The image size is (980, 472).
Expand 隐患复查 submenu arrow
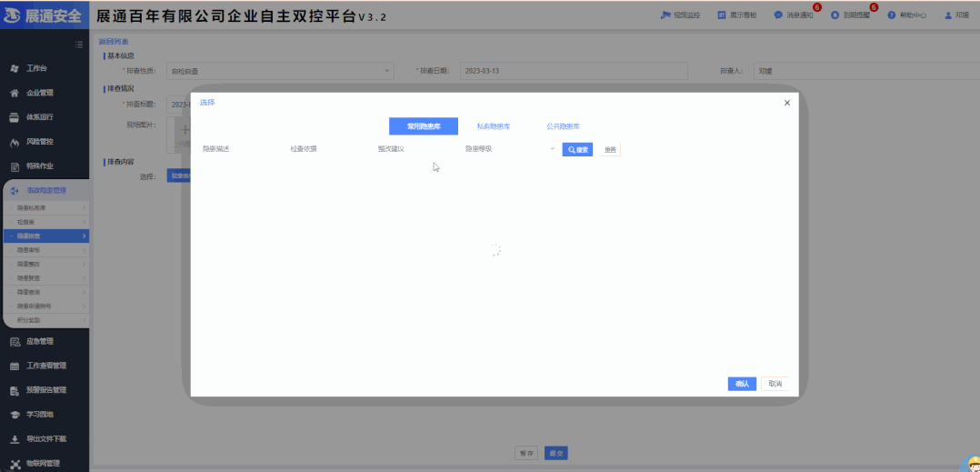(x=84, y=277)
